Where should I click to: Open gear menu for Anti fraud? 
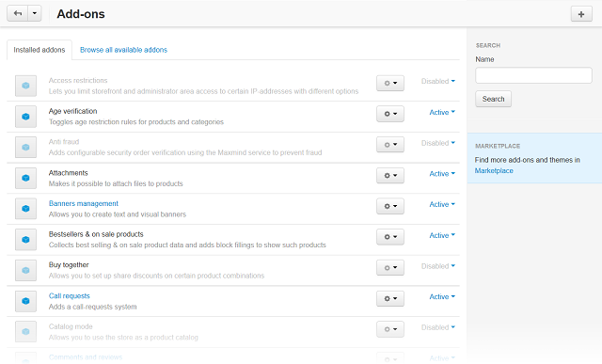click(x=390, y=144)
